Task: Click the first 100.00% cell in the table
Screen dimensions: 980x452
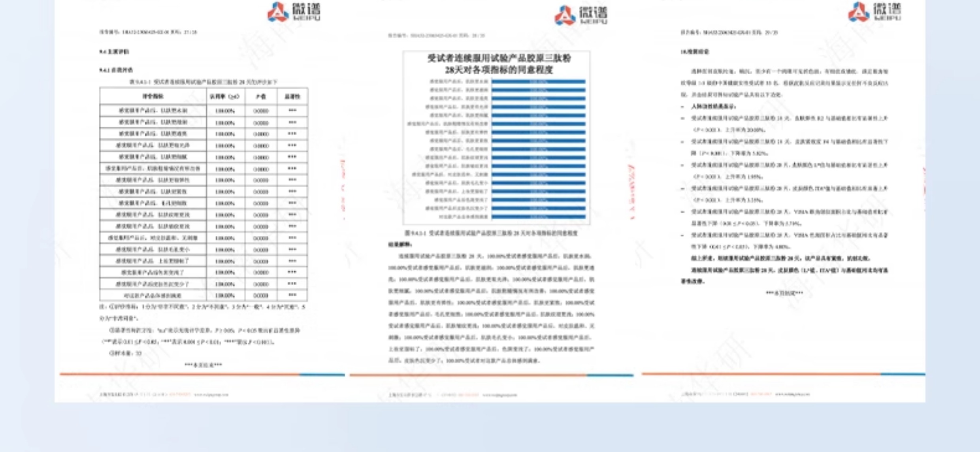Action: coord(225,111)
